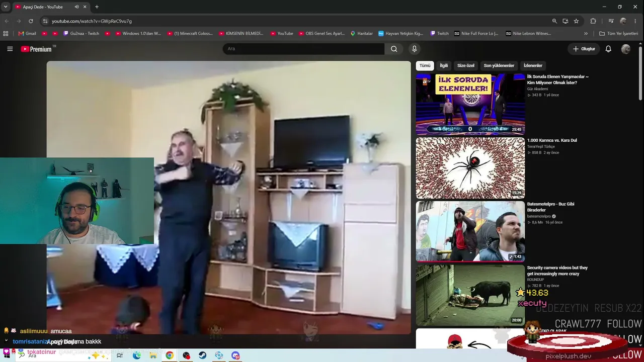Open the İlk Soruda Elenenler video thumbnail
The image size is (644, 362).
click(470, 104)
